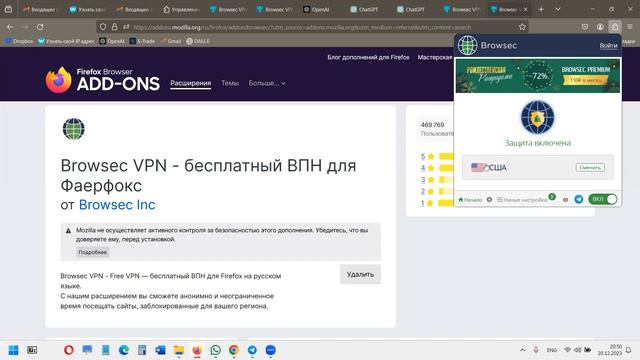Image resolution: width=640 pixels, height=360 pixels.
Task: Go to Начало home in Browsec popup
Action: tap(470, 200)
